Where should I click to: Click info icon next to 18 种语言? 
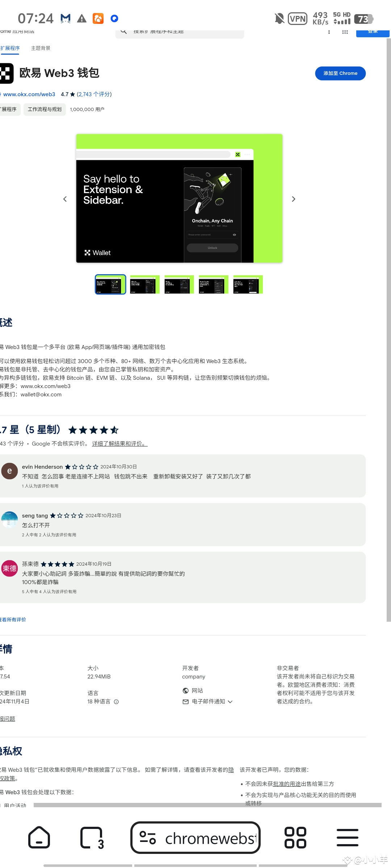[x=116, y=702]
